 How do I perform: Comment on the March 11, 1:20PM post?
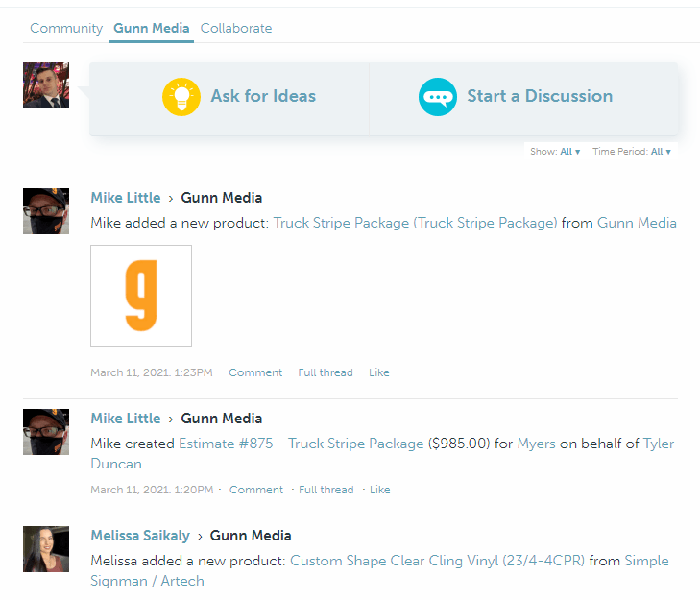[x=256, y=490]
